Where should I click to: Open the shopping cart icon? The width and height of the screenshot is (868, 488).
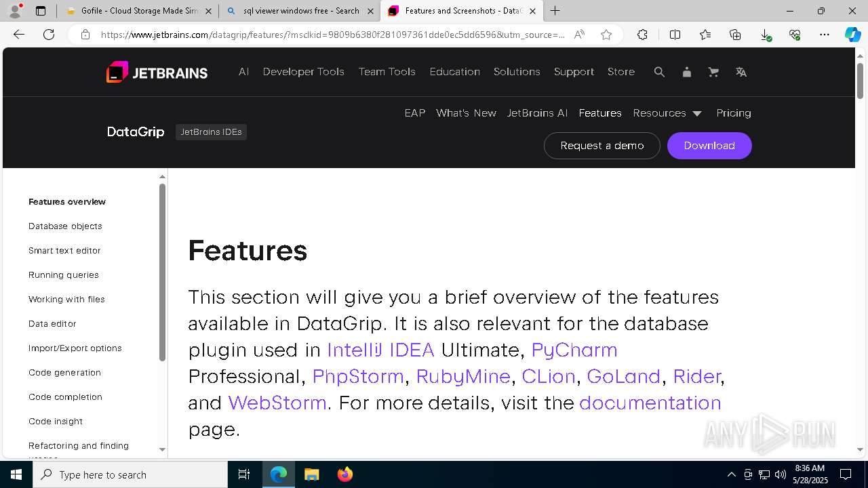(713, 72)
